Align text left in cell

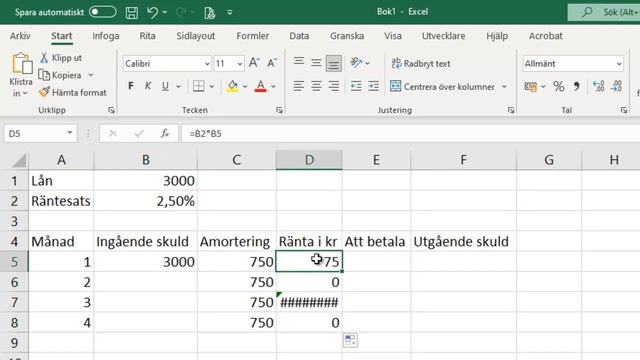(x=299, y=86)
